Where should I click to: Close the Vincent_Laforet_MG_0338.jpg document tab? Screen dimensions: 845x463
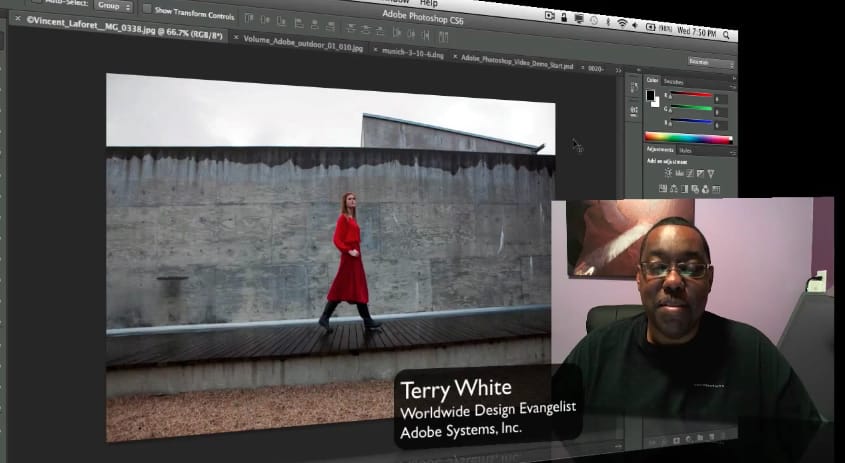click(x=18, y=18)
